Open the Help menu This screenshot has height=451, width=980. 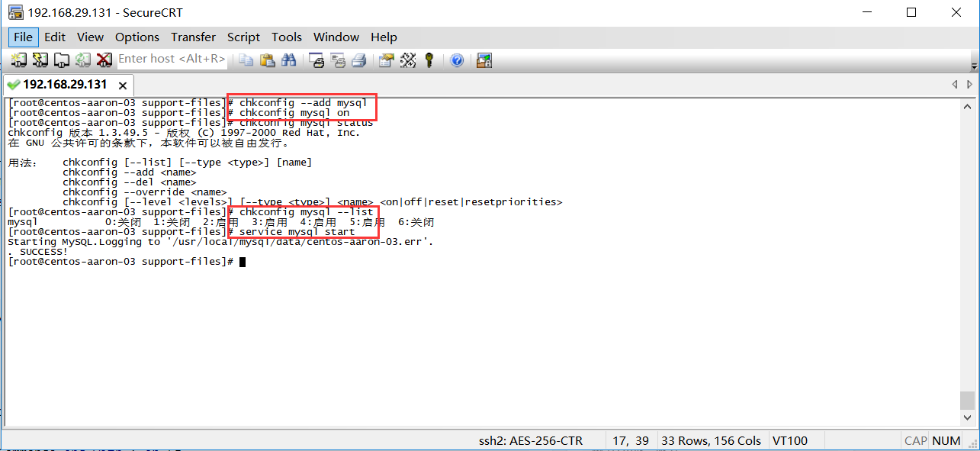coord(384,37)
